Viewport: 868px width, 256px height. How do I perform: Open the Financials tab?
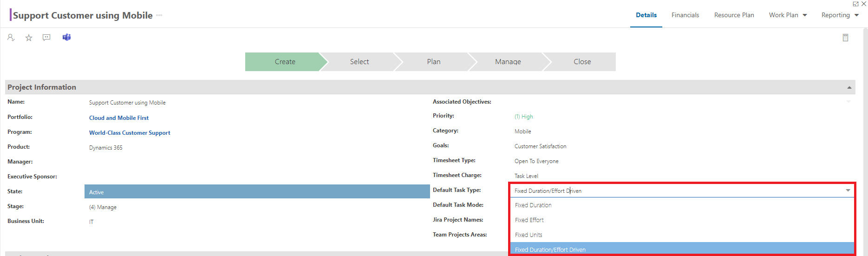click(685, 15)
